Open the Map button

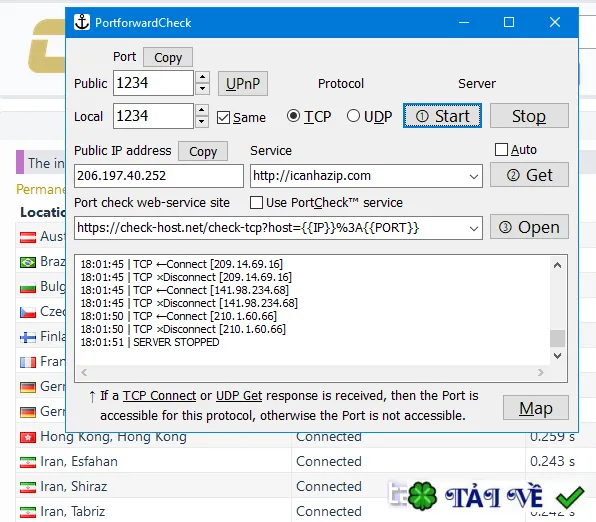pos(536,408)
